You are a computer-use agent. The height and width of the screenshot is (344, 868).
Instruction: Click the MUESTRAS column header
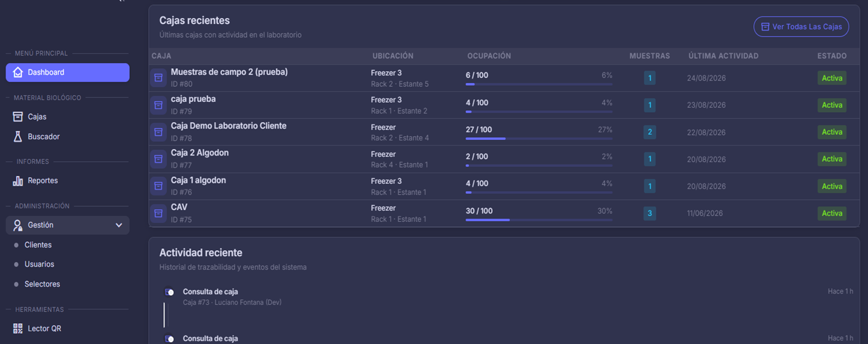(650, 56)
